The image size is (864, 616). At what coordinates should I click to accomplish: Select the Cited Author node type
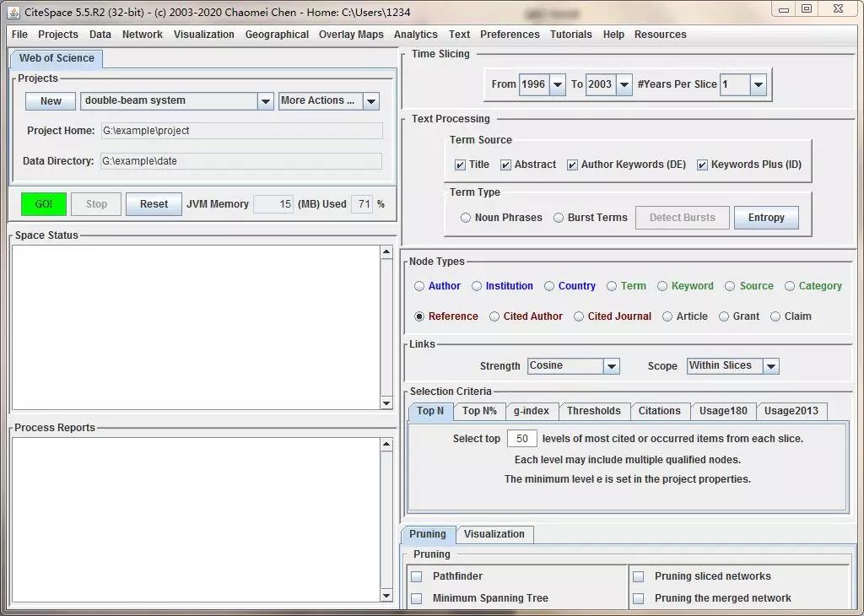point(494,316)
